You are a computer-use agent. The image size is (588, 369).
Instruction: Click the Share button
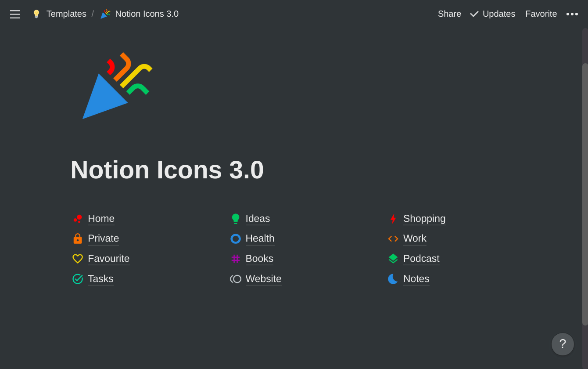coord(449,14)
